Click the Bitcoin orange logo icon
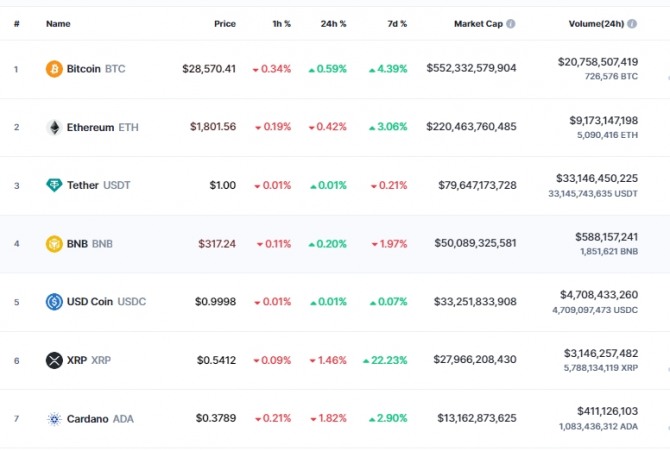Viewport: 670px width, 451px height. tap(54, 69)
